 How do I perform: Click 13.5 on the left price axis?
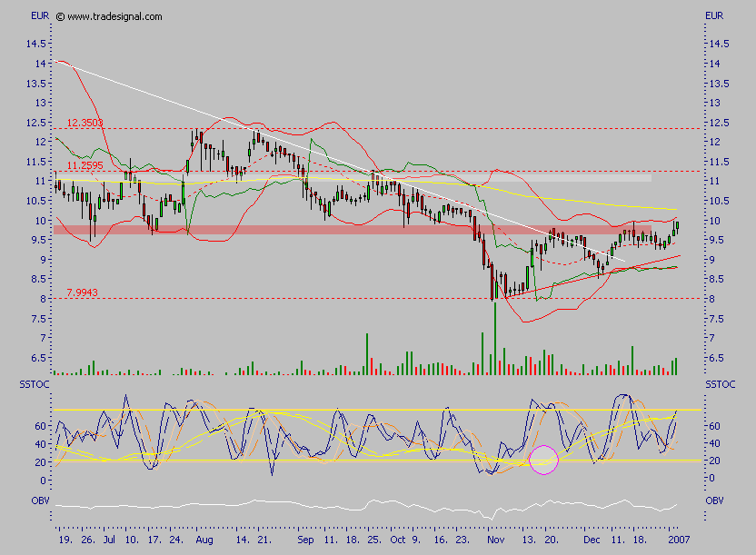point(36,84)
